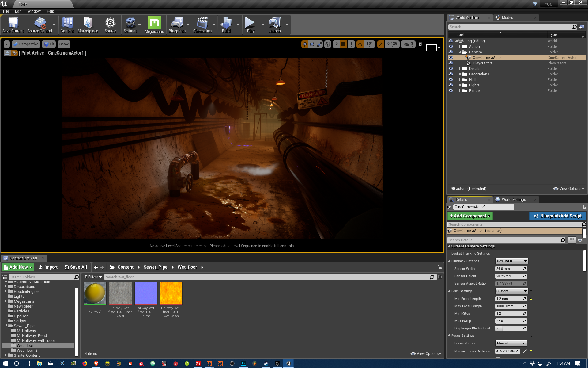Toggle visibility of the Lights folder
This screenshot has height=368, width=588.
(451, 85)
